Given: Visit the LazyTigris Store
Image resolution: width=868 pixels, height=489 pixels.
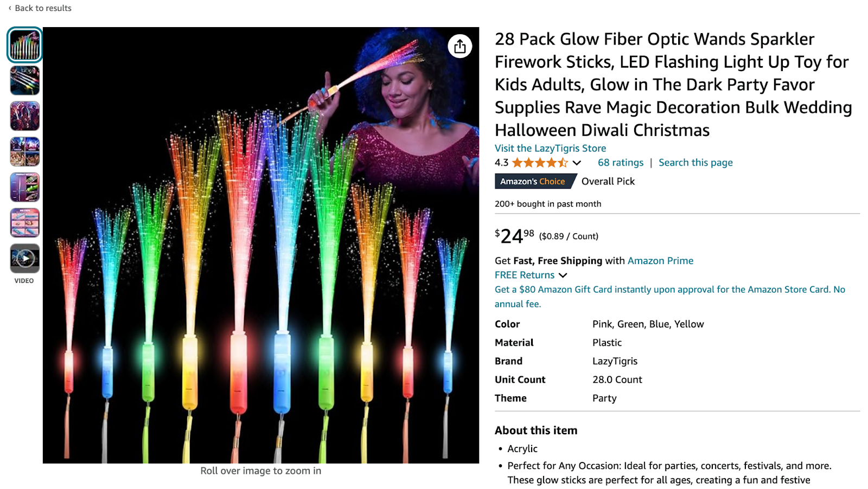Looking at the screenshot, I should (x=550, y=148).
